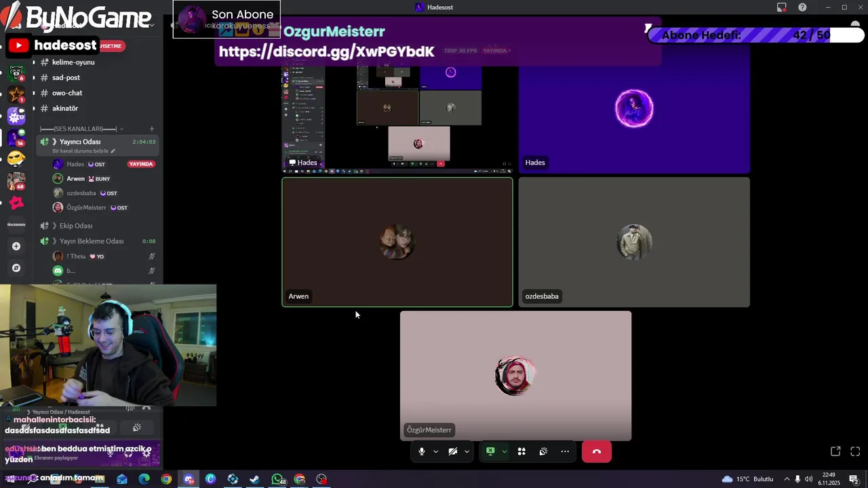Pop out the call window
This screenshot has width=868, height=488.
pos(835,451)
